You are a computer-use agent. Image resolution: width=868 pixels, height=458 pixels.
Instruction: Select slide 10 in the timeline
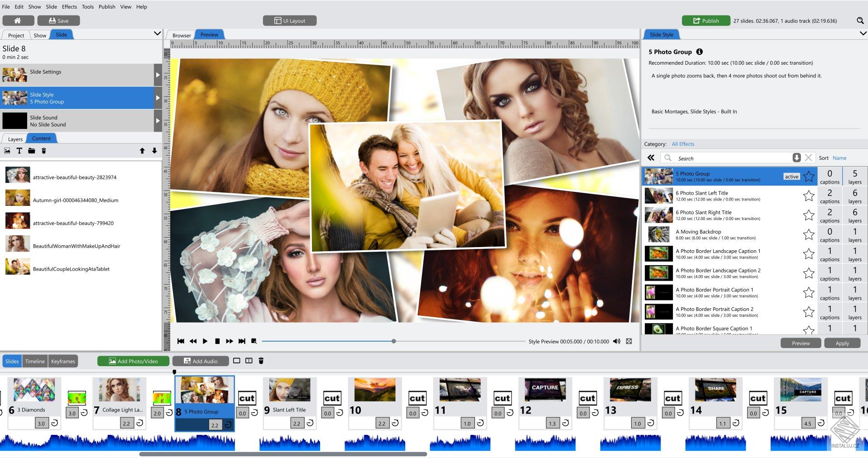375,390
